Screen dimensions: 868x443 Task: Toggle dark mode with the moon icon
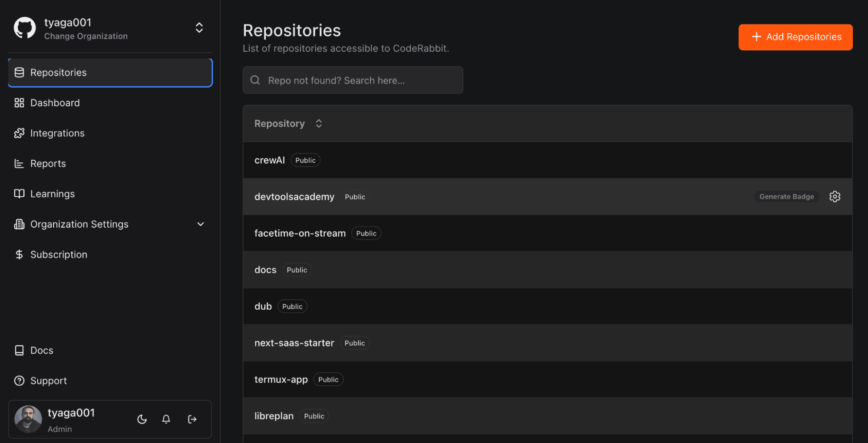[x=142, y=419]
